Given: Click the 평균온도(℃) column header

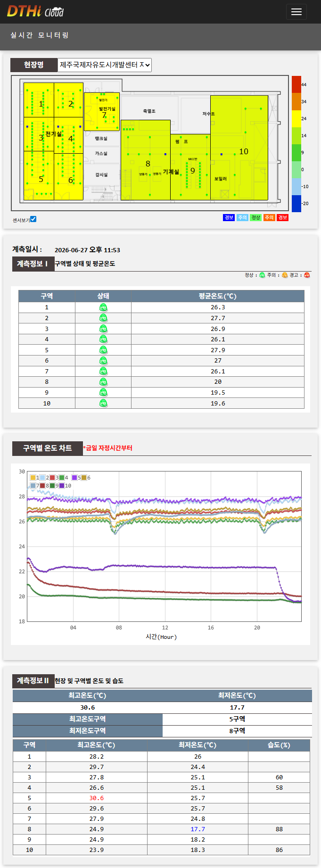Looking at the screenshot, I should point(218,296).
